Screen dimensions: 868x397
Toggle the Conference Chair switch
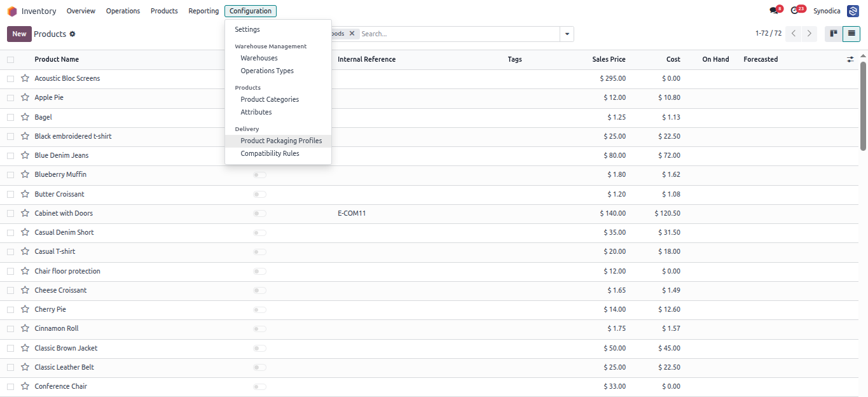[259, 387]
